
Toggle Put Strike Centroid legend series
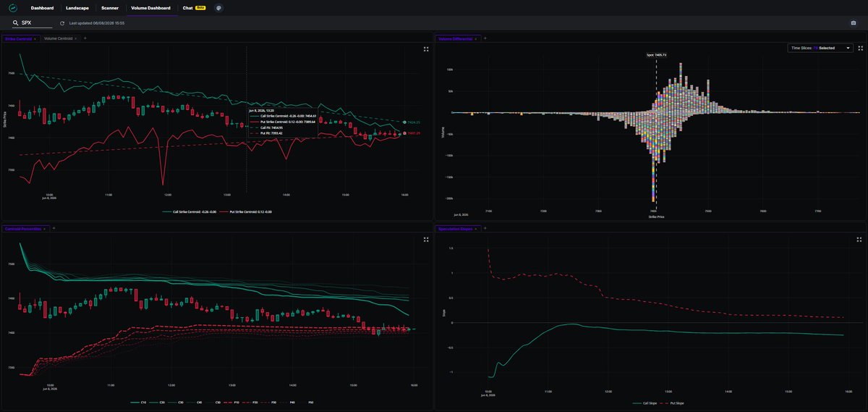[x=246, y=211]
